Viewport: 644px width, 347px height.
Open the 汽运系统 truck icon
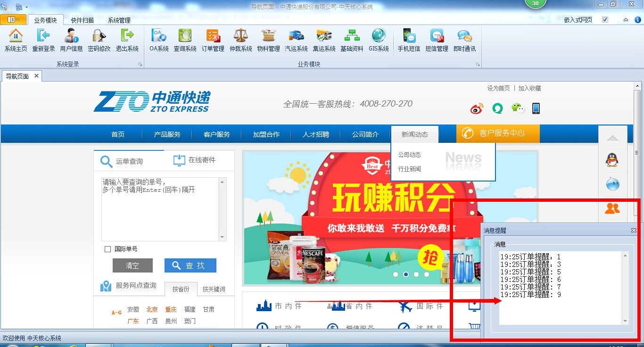point(296,40)
